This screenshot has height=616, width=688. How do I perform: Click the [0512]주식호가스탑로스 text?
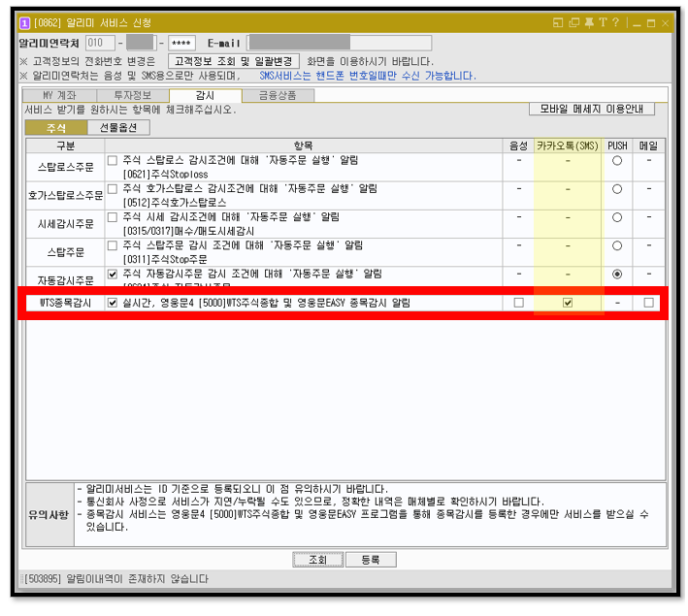click(x=175, y=203)
